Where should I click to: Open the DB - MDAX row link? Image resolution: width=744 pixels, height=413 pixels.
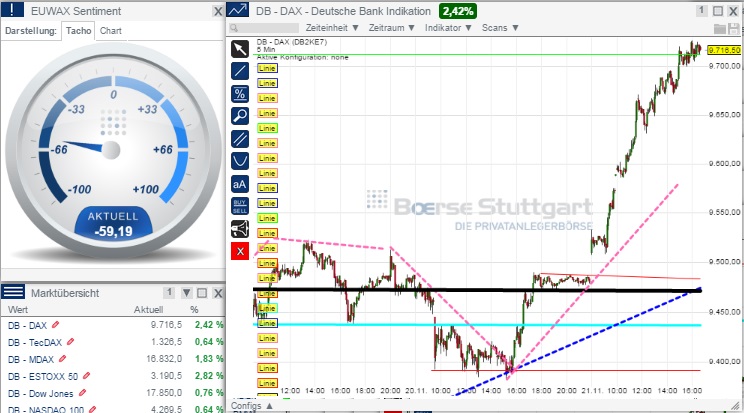[31, 359]
